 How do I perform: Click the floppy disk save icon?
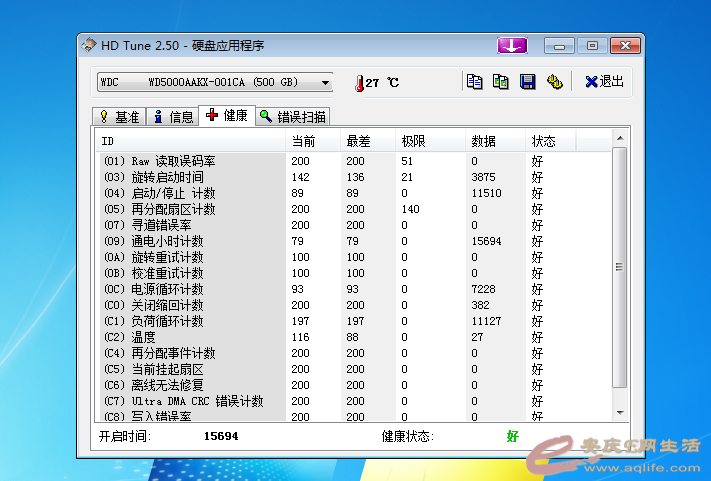click(527, 82)
